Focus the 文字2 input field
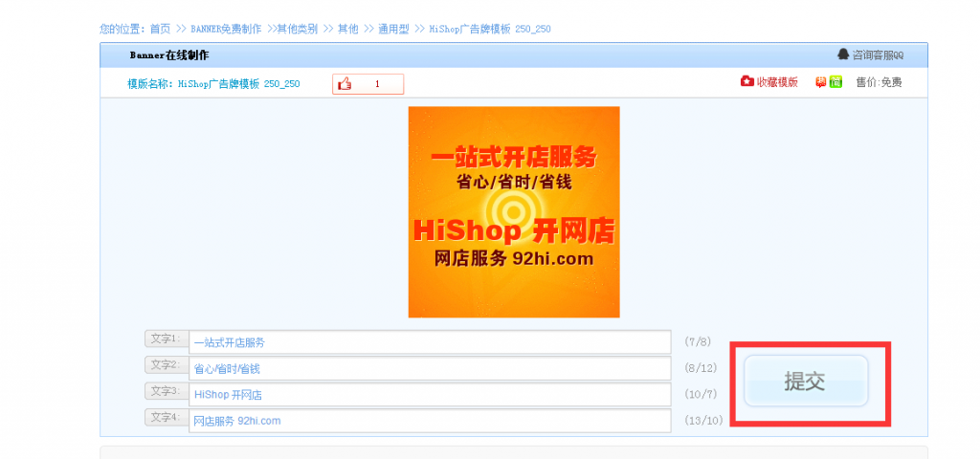Screen dimensions: 980x459 [430, 368]
